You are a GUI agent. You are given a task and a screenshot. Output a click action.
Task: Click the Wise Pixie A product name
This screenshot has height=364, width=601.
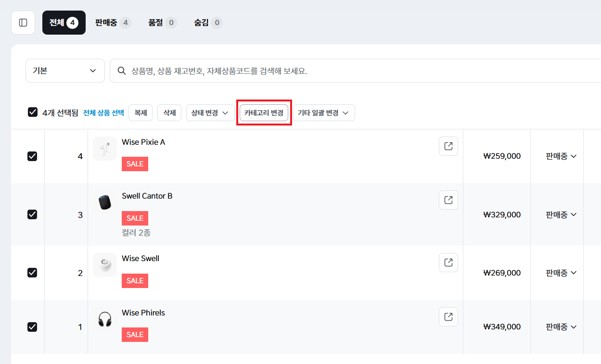(x=143, y=142)
